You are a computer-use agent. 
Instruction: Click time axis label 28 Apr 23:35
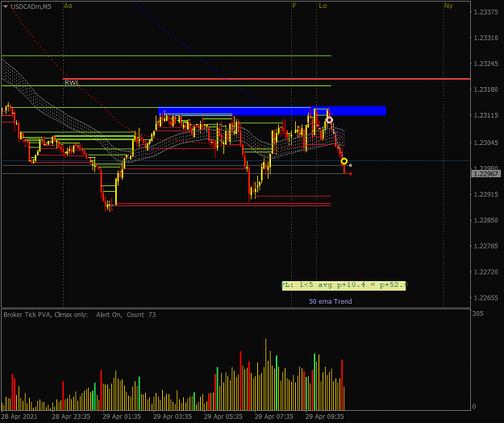pos(71,417)
